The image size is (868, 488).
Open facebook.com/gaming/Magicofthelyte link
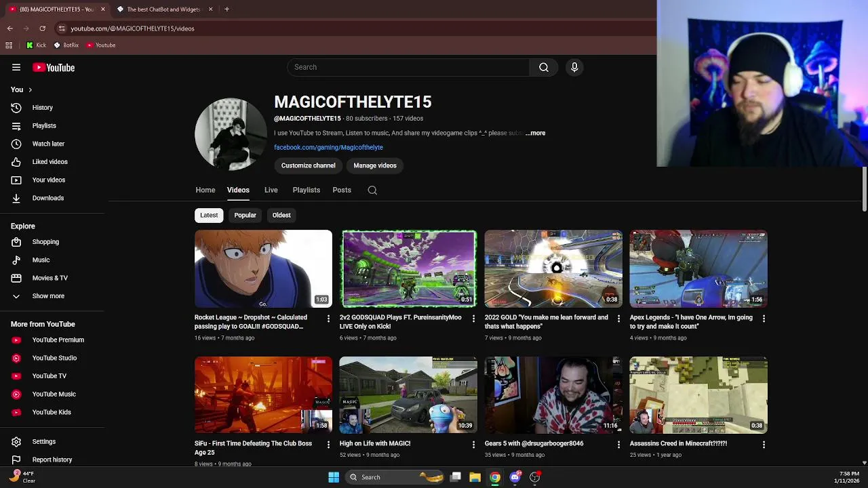[328, 147]
